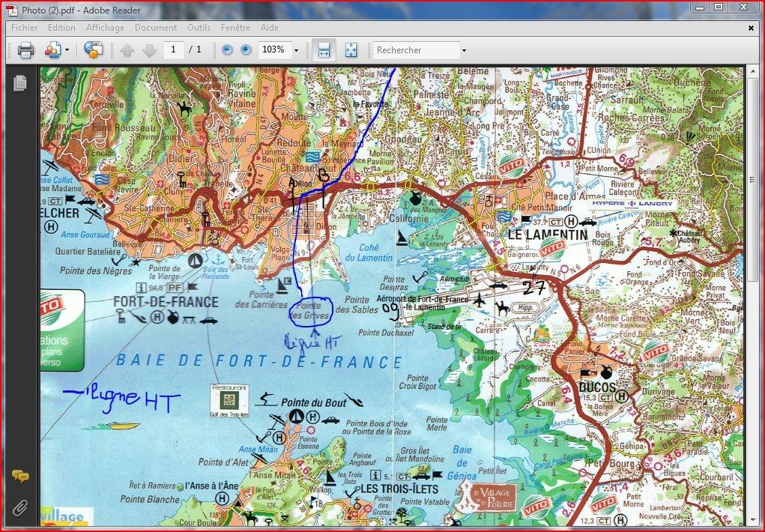Screen dimensions: 765x532
Task: Go to previous page arrow
Action: click(x=127, y=50)
